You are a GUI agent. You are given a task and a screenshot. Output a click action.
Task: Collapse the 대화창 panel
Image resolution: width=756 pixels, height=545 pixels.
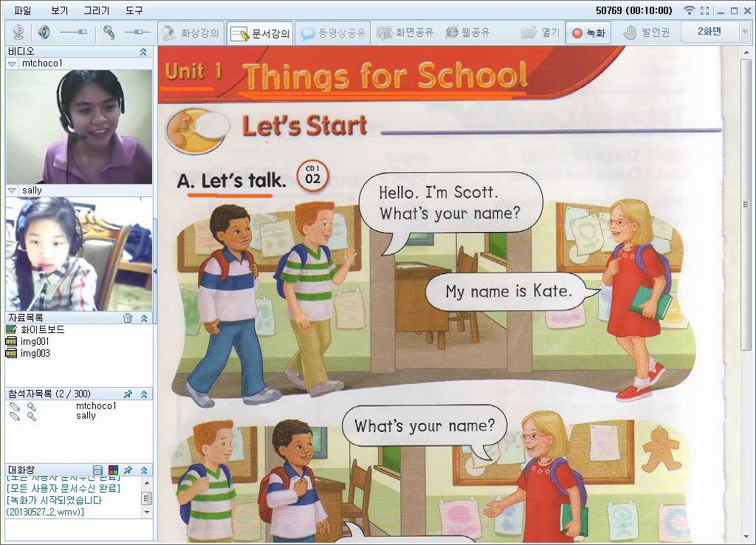pos(144,470)
